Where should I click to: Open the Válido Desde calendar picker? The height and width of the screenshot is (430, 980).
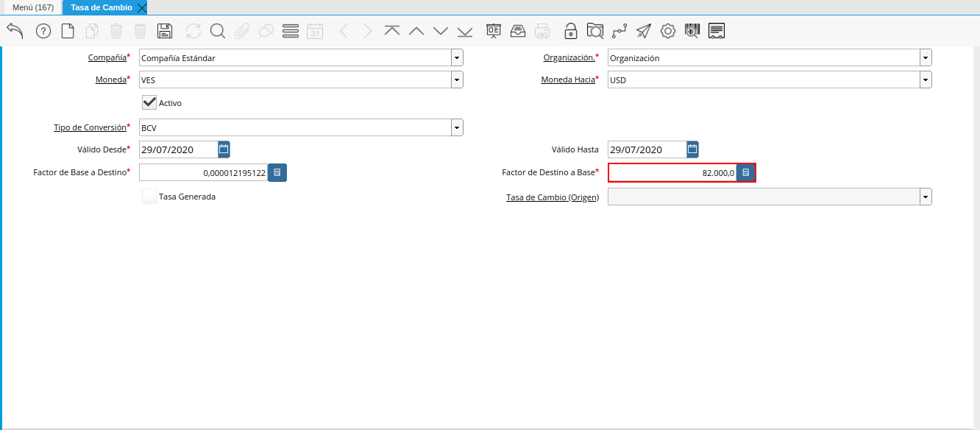click(224, 149)
